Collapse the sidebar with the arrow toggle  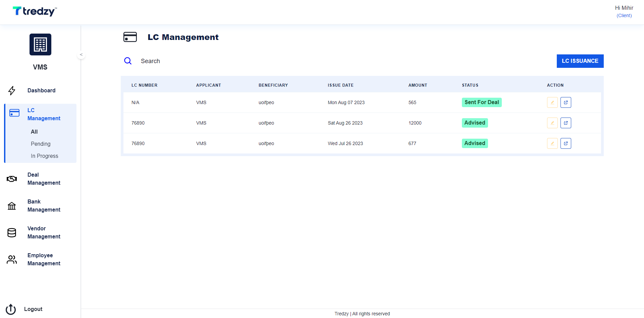[81, 55]
